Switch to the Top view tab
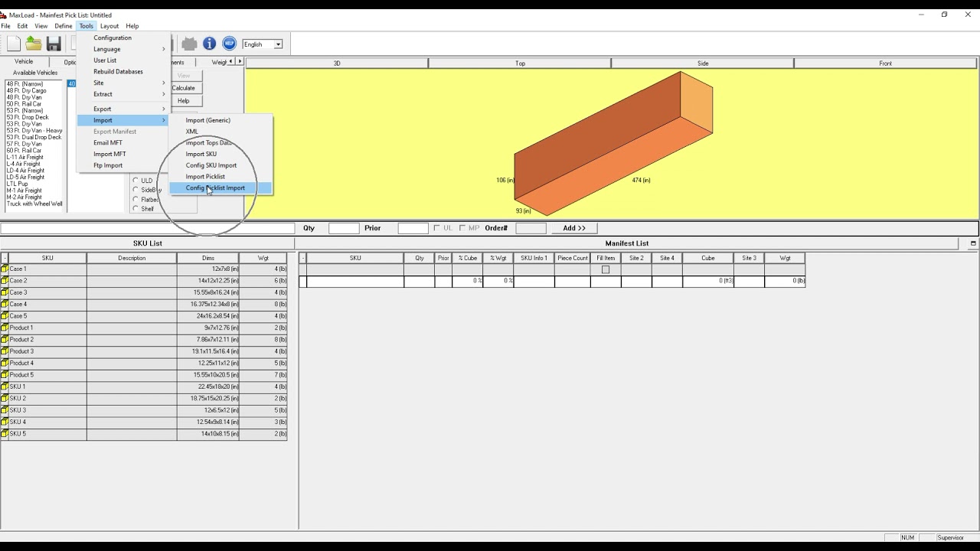Screen dimensions: 980x551 (520, 64)
